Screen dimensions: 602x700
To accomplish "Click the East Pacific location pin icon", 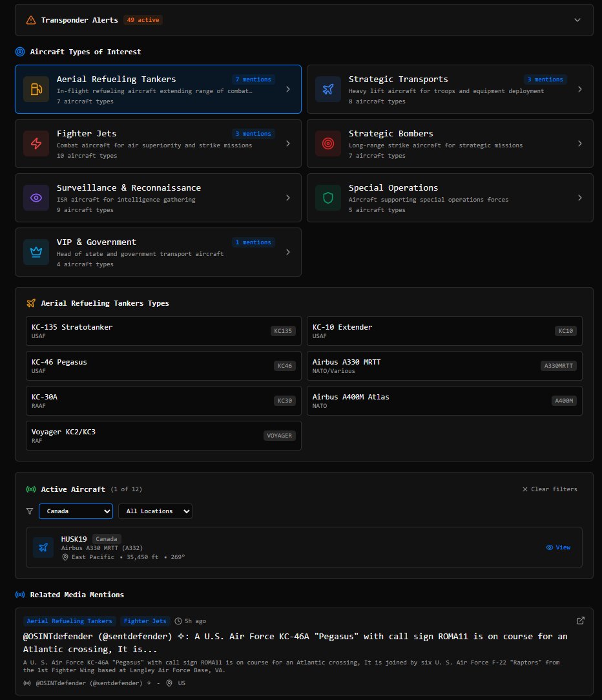I will [x=65, y=557].
